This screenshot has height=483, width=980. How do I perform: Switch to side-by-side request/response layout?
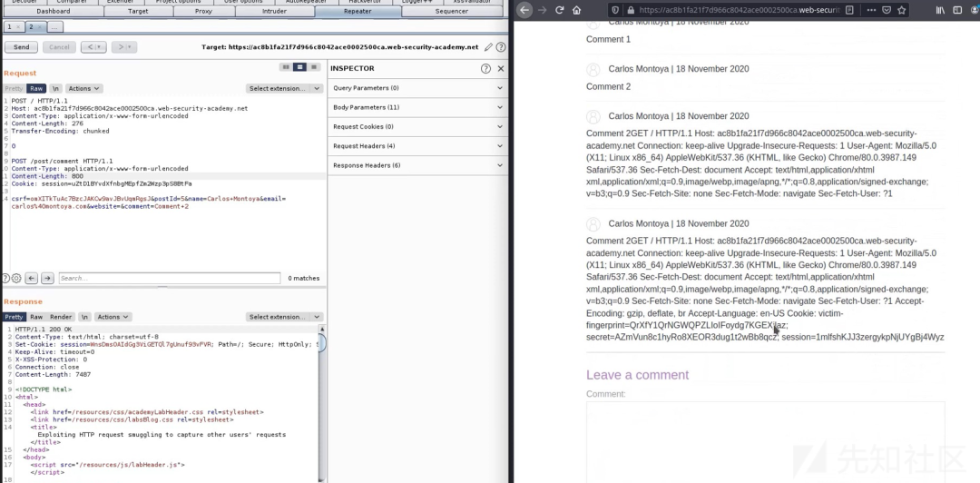tap(286, 67)
